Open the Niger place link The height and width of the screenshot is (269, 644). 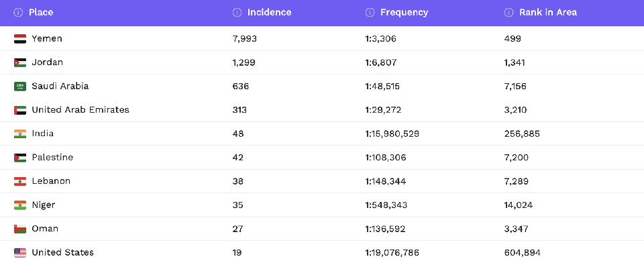coord(44,205)
